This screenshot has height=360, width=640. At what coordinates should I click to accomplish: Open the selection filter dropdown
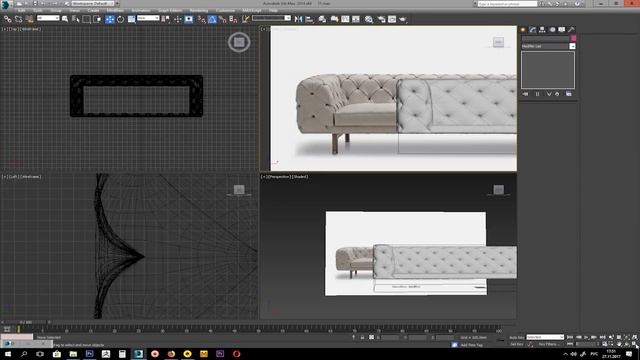[48, 18]
